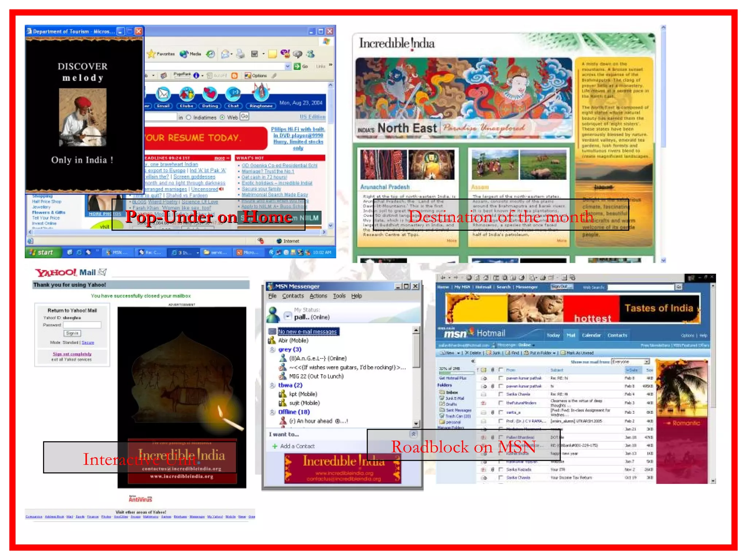Image resolution: width=747 pixels, height=560 pixels.
Task: Open the browser address bar dropdown arrow
Action: click(x=287, y=66)
